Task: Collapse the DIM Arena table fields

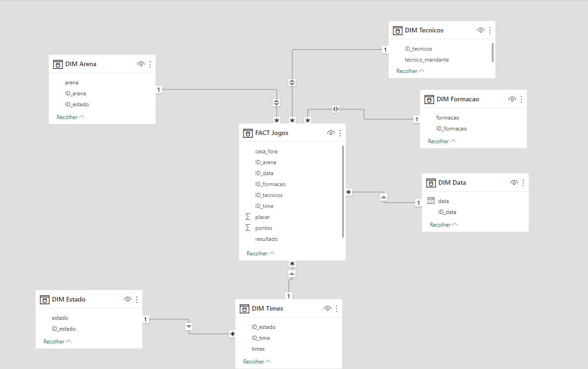Action: (x=70, y=117)
